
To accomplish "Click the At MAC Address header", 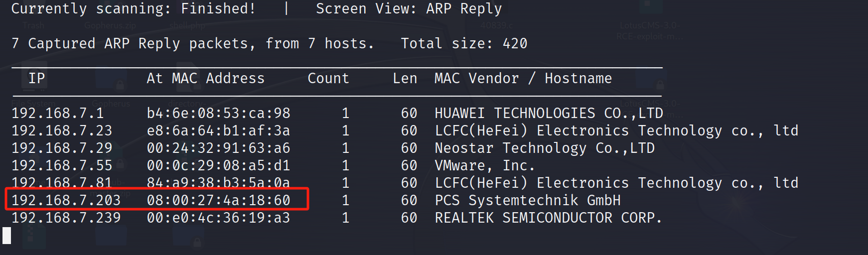I will click(205, 78).
